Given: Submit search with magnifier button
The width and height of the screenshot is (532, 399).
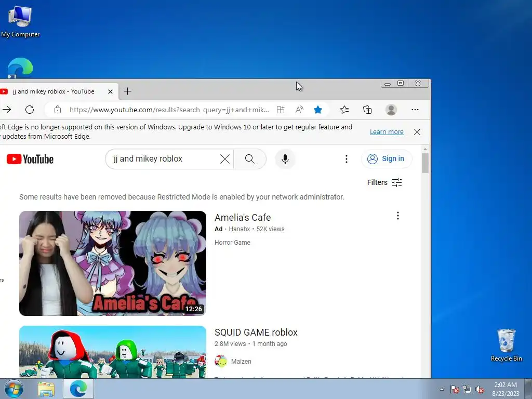Looking at the screenshot, I should point(250,159).
